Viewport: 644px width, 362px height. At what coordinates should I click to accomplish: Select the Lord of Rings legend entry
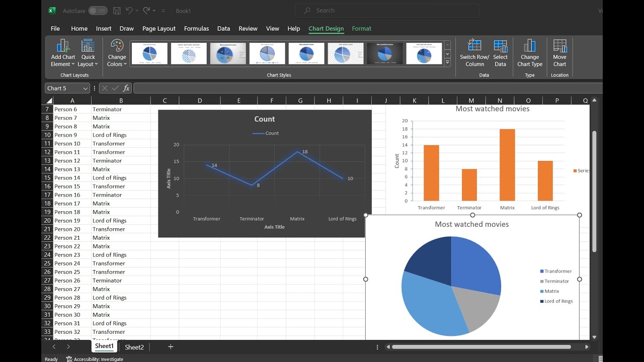556,301
